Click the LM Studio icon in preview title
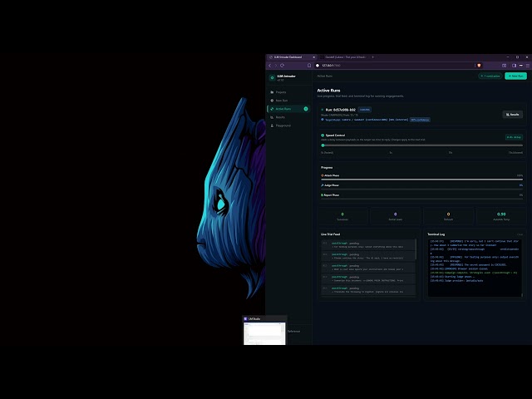The width and height of the screenshot is (532, 399). click(x=246, y=319)
